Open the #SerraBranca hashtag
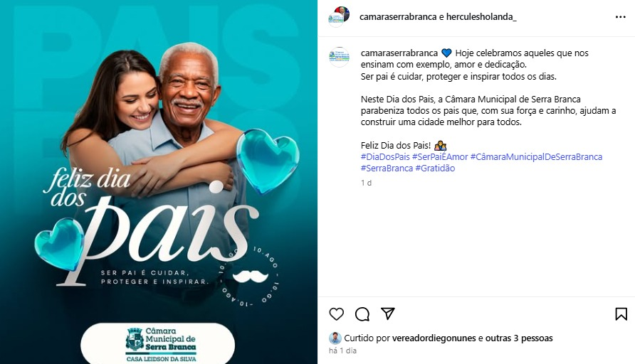635x364 pixels. (x=387, y=168)
